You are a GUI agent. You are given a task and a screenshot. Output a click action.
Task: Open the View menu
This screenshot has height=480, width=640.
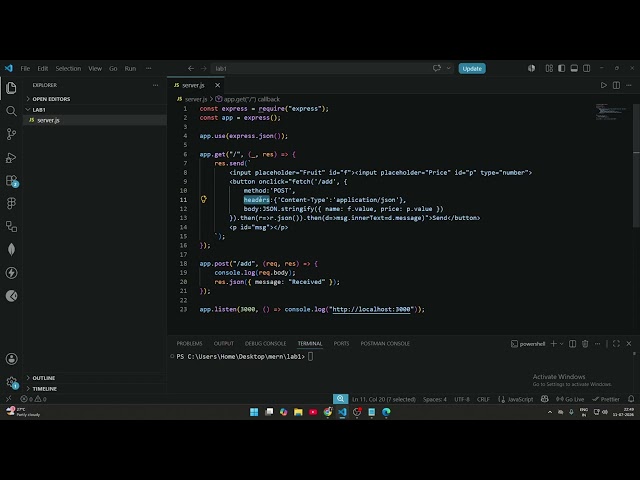coord(95,68)
